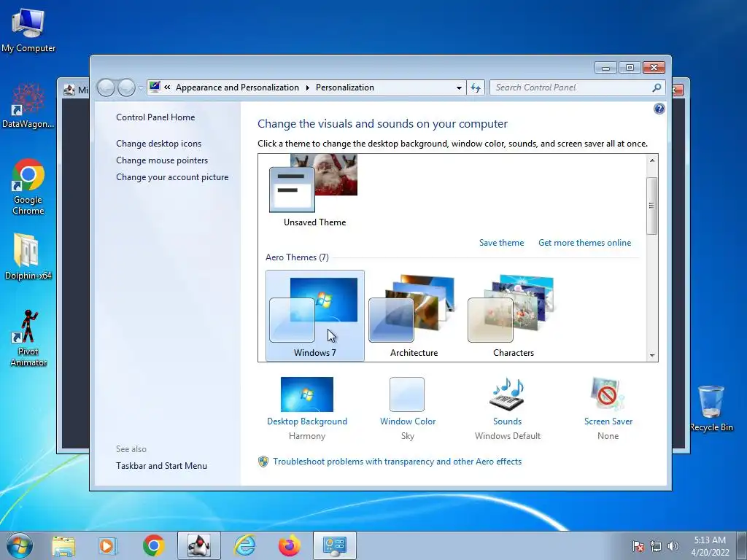Select the Windows 7 theme
The height and width of the screenshot is (560, 747).
point(315,315)
